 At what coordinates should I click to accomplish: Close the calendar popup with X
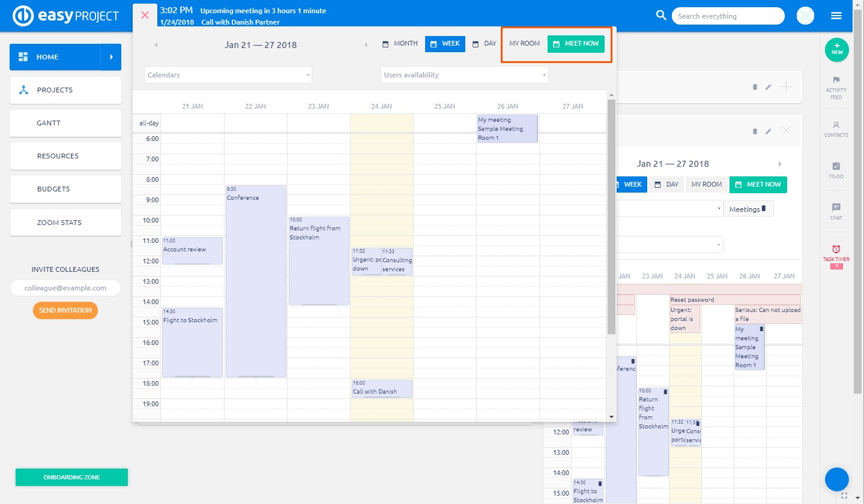click(145, 15)
